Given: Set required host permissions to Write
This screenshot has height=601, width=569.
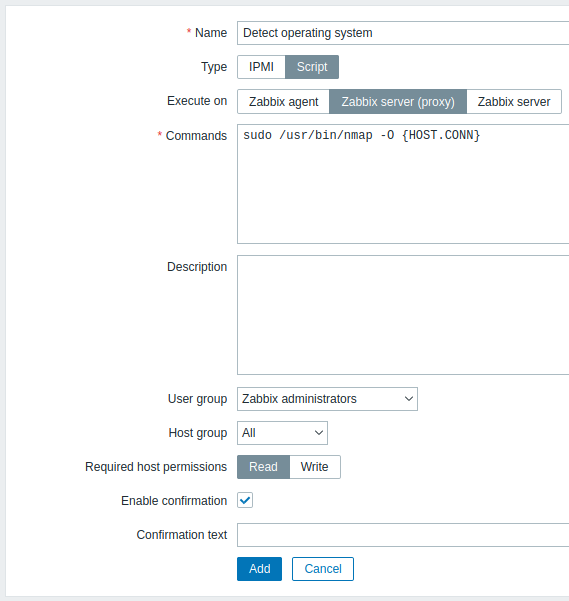Looking at the screenshot, I should (x=315, y=467).
